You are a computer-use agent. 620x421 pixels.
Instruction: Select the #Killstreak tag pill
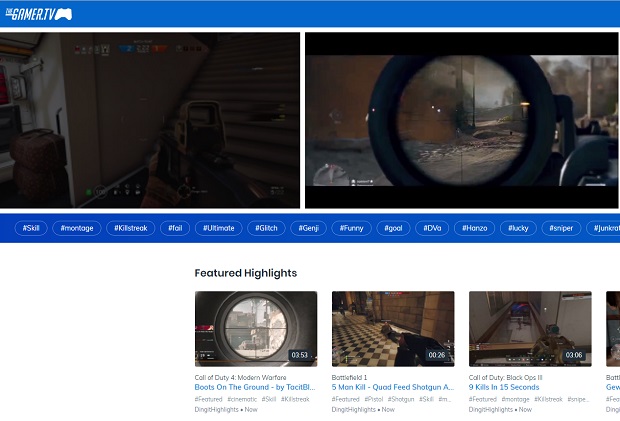(x=130, y=228)
